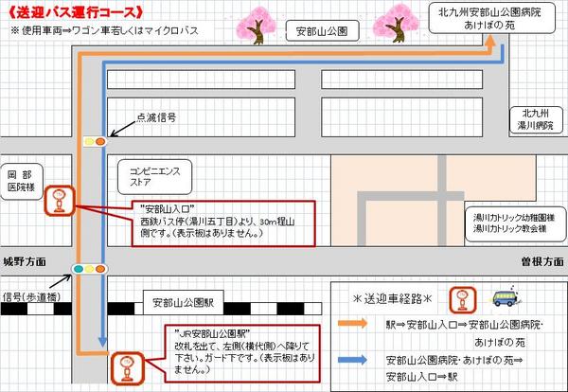Click the bus stop icon near 岡部医院様
This screenshot has height=392, width=568.
pyautogui.click(x=60, y=201)
